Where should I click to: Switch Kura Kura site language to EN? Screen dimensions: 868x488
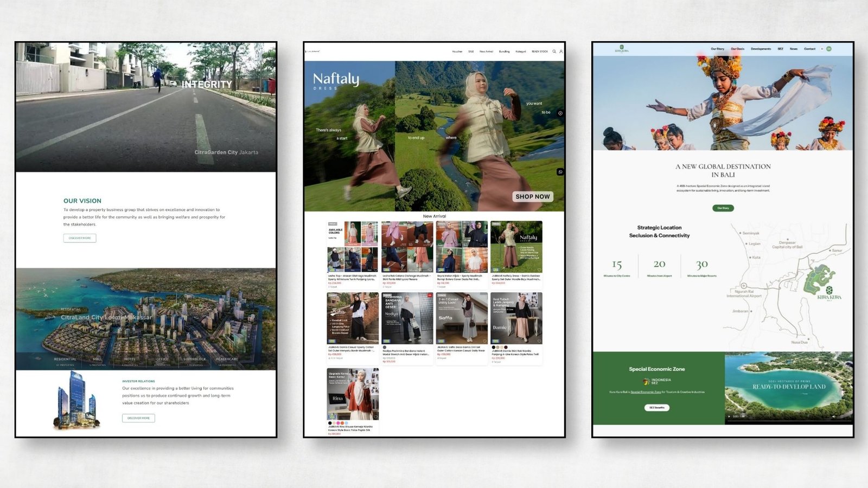point(829,49)
